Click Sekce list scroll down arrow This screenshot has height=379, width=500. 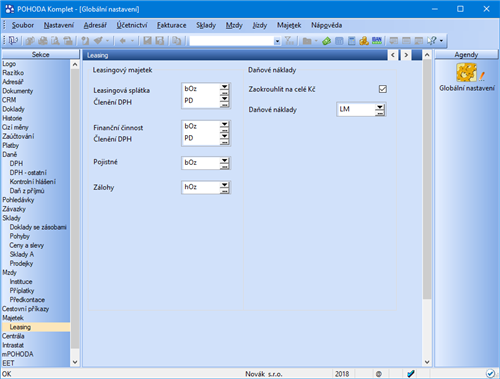[75, 362]
